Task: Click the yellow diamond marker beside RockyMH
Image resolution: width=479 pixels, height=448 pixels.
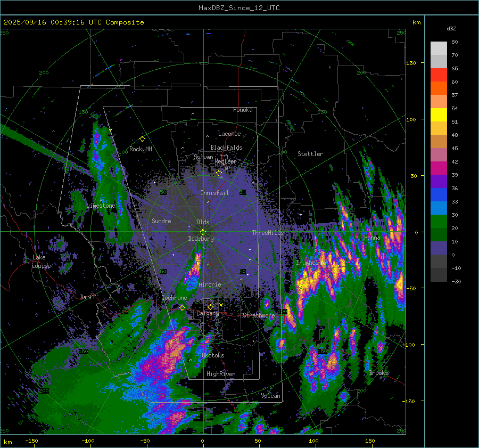Action: 142,139
